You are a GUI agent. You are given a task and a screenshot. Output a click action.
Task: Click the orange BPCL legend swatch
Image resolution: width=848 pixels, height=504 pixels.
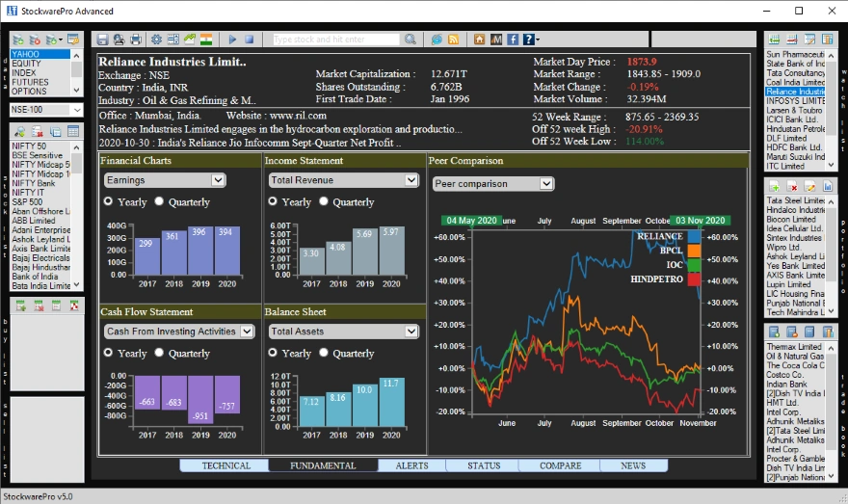pos(694,251)
